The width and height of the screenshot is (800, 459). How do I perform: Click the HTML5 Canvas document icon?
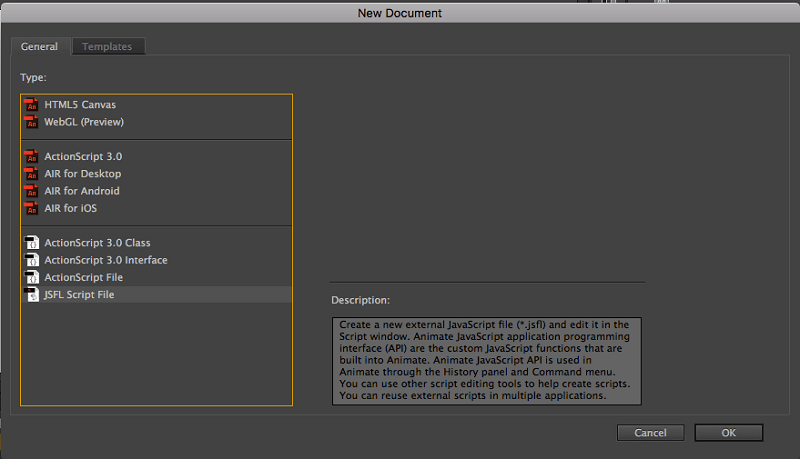pos(32,105)
